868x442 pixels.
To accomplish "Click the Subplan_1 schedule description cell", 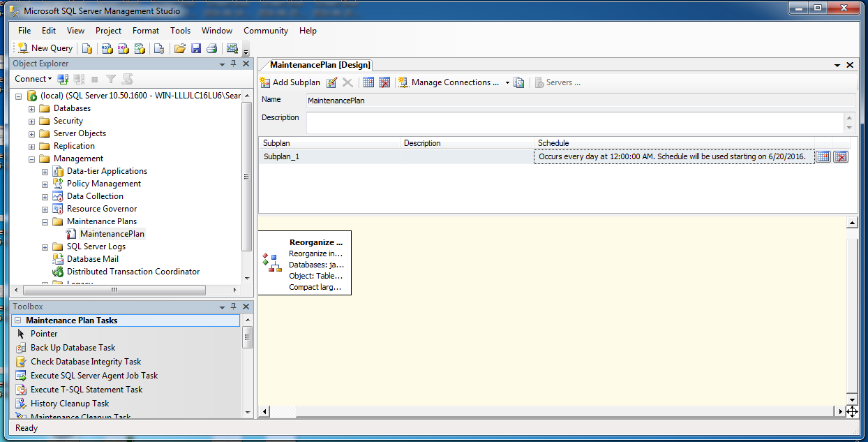I will click(x=674, y=156).
